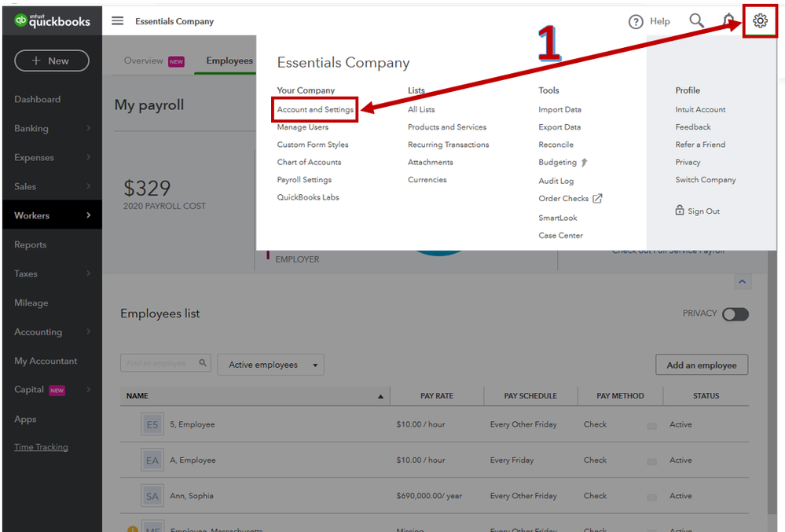Image resolution: width=785 pixels, height=532 pixels.
Task: Open the gear settings icon
Action: (760, 21)
